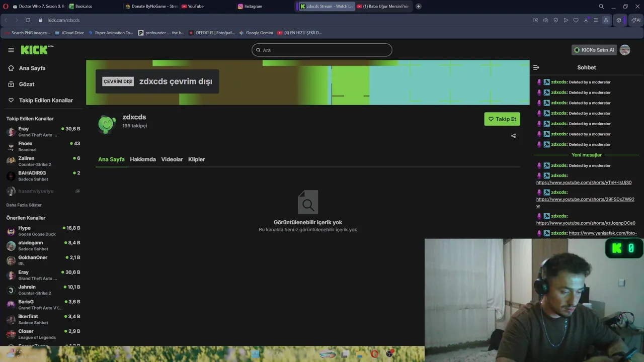This screenshot has height=362, width=644.
Task: Open a new browser tab
Action: [x=419, y=7]
